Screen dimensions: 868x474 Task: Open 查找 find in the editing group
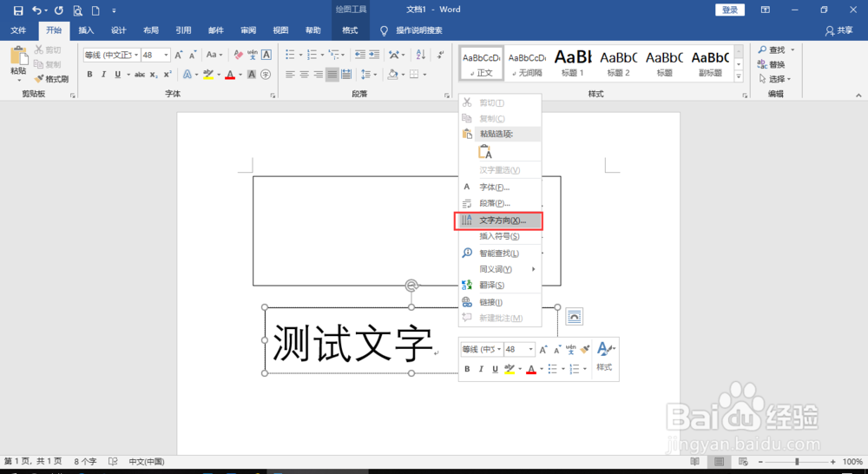[x=776, y=49]
